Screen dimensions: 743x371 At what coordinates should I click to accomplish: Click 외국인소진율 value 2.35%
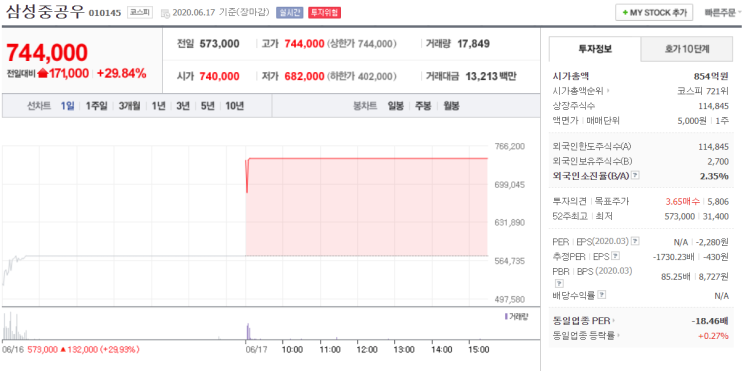click(715, 176)
